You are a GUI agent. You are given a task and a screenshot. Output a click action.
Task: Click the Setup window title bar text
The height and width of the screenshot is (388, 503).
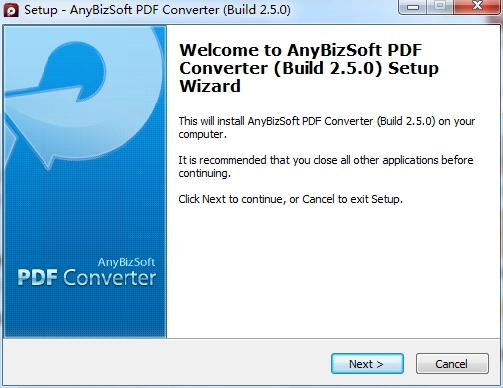coord(157,10)
